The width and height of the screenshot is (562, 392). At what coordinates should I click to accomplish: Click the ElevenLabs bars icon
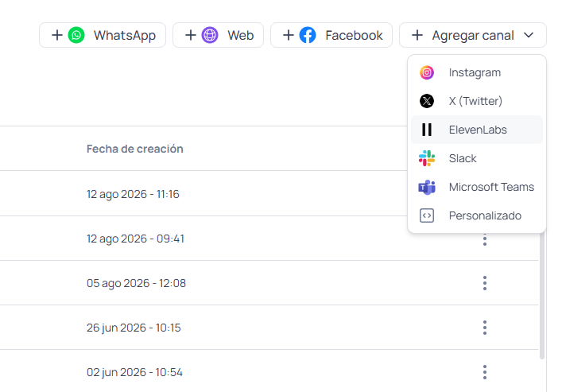tap(427, 130)
